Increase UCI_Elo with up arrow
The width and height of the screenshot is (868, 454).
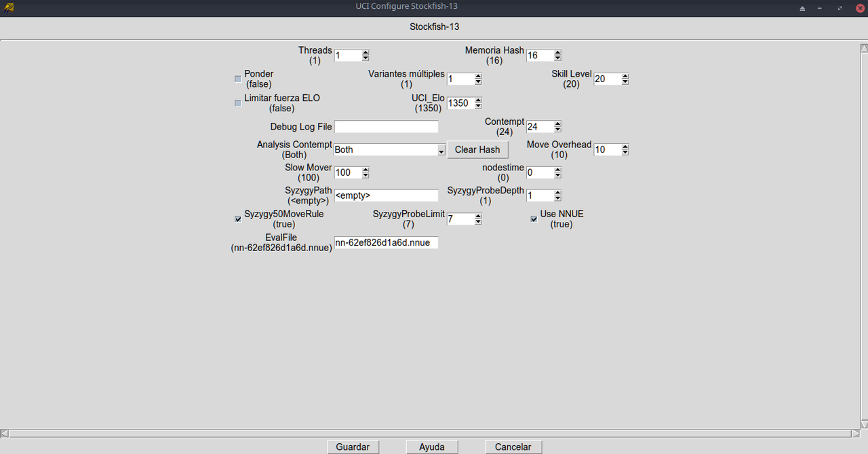pos(478,100)
